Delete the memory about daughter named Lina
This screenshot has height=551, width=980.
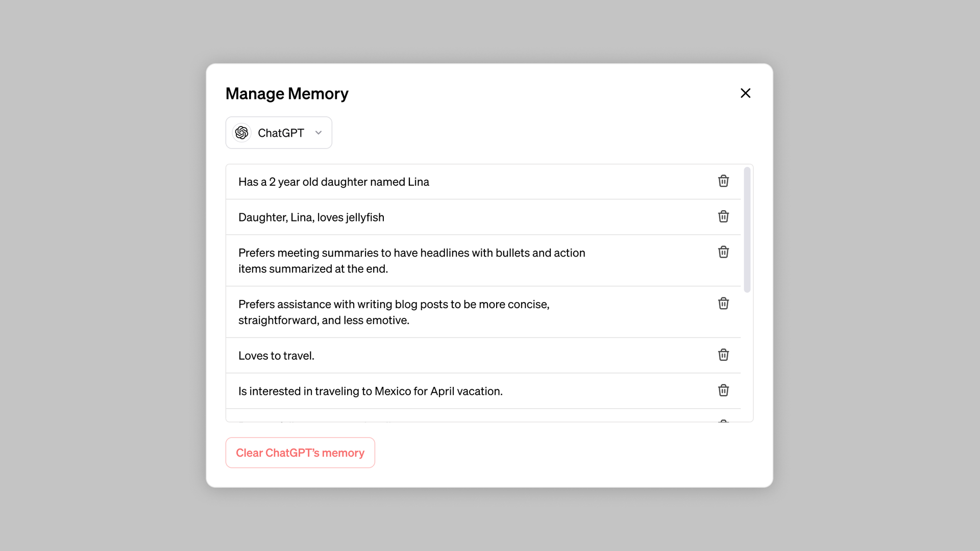point(723,181)
